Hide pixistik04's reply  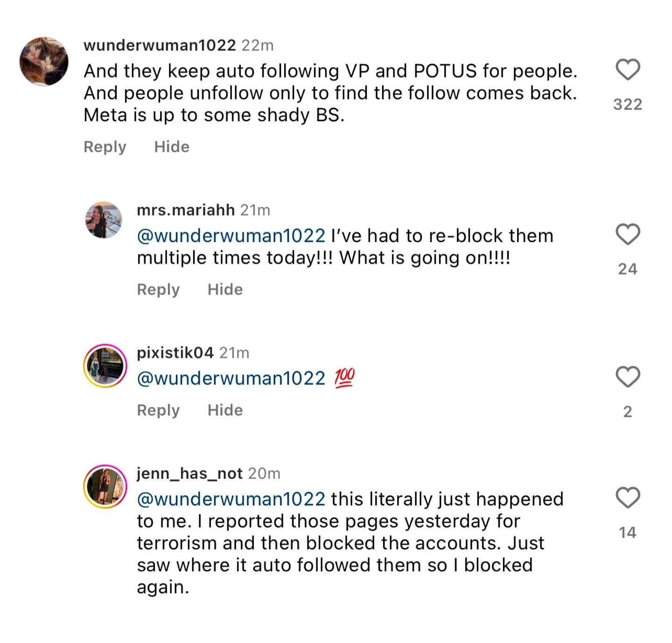tap(225, 411)
